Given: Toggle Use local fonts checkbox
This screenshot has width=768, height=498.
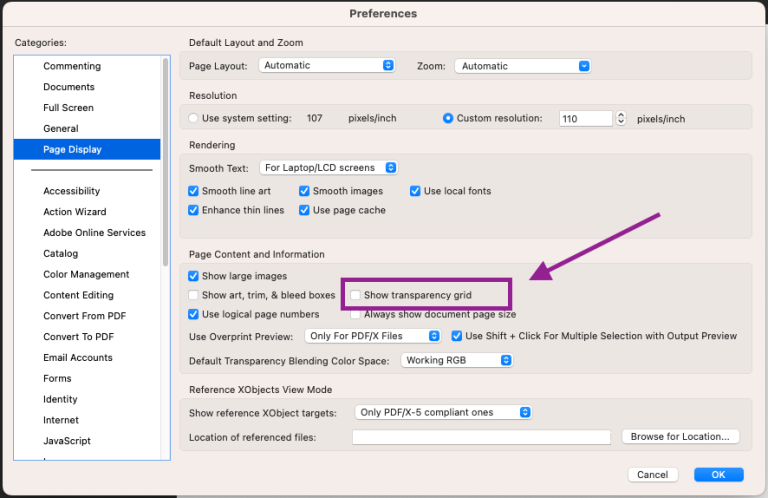Looking at the screenshot, I should (415, 191).
